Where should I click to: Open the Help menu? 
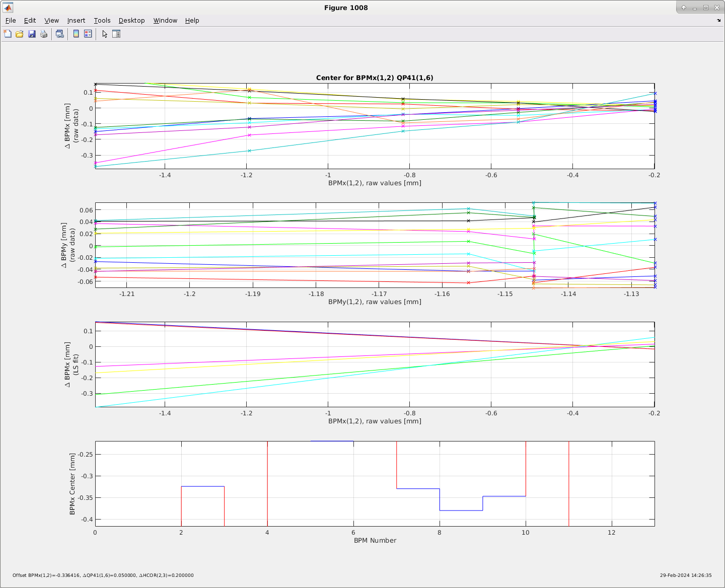pyautogui.click(x=192, y=21)
